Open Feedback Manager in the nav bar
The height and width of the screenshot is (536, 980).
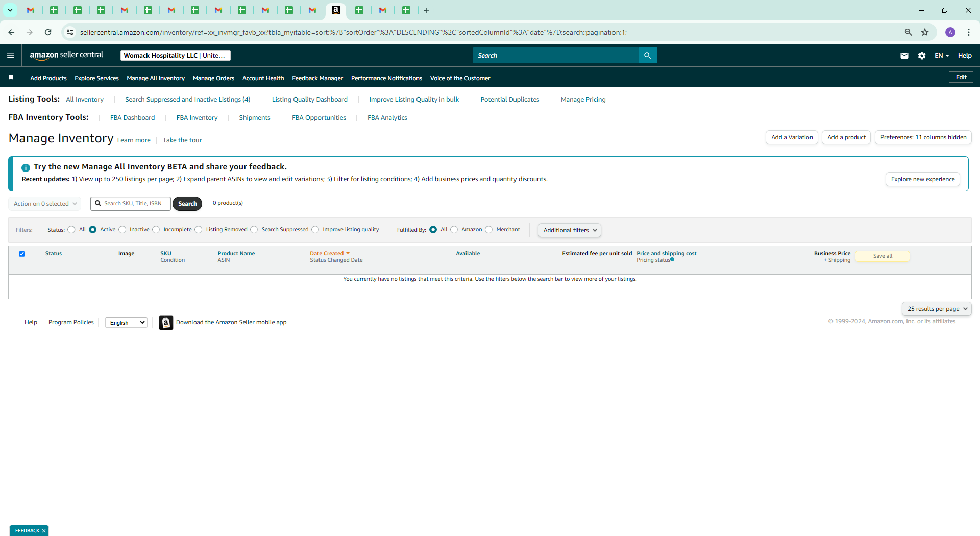[x=317, y=78]
